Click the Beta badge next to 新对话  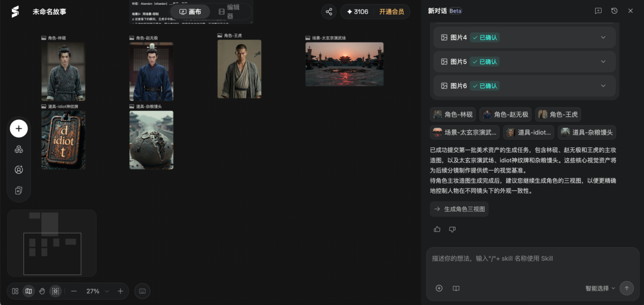click(456, 11)
